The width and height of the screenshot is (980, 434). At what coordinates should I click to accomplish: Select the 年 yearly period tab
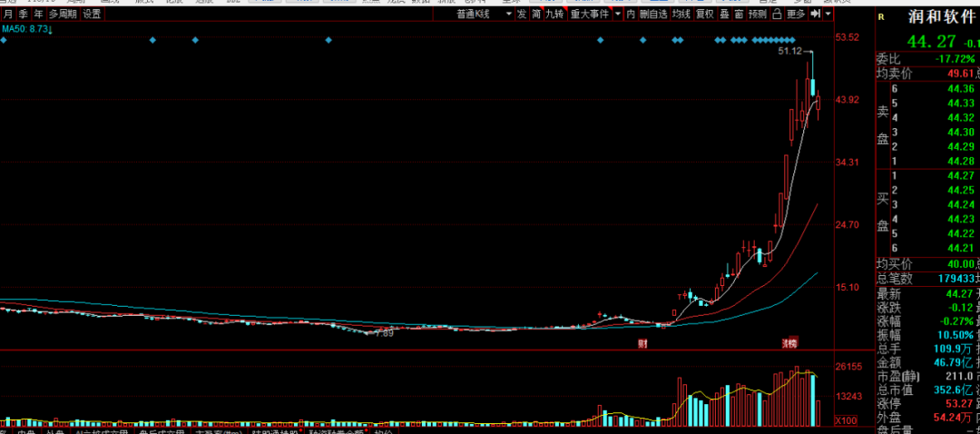coord(39,14)
